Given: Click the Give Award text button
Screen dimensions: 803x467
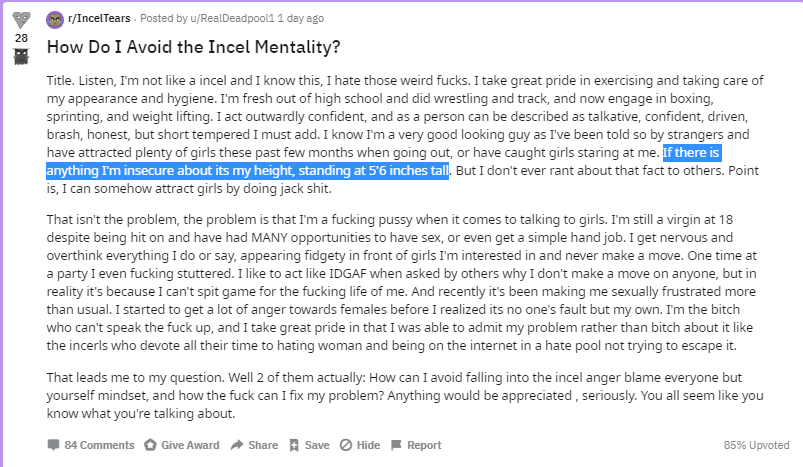Looking at the screenshot, I should [190, 445].
